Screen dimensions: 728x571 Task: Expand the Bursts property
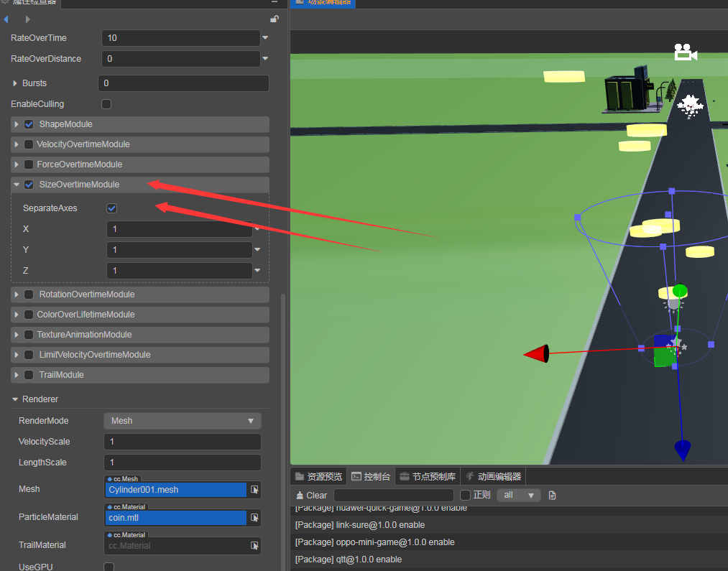coord(16,83)
